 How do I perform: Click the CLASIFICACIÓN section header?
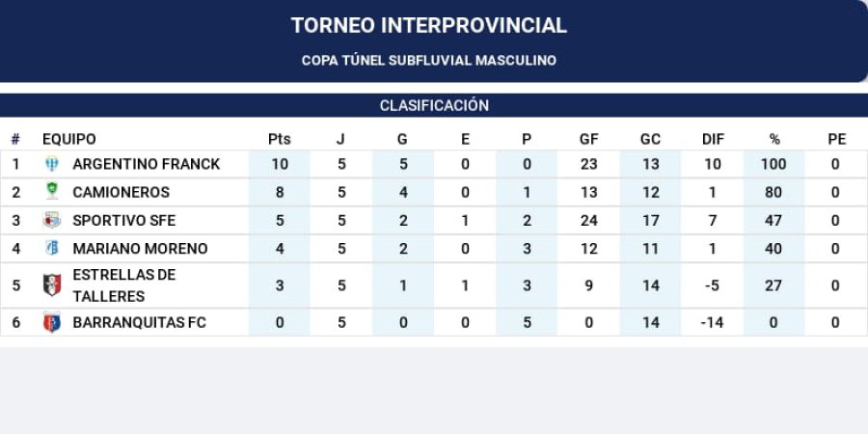[x=434, y=106]
